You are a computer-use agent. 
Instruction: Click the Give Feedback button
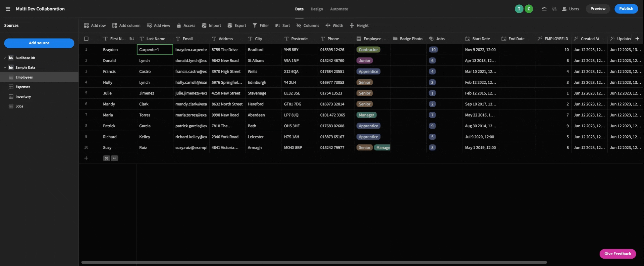pos(618,254)
